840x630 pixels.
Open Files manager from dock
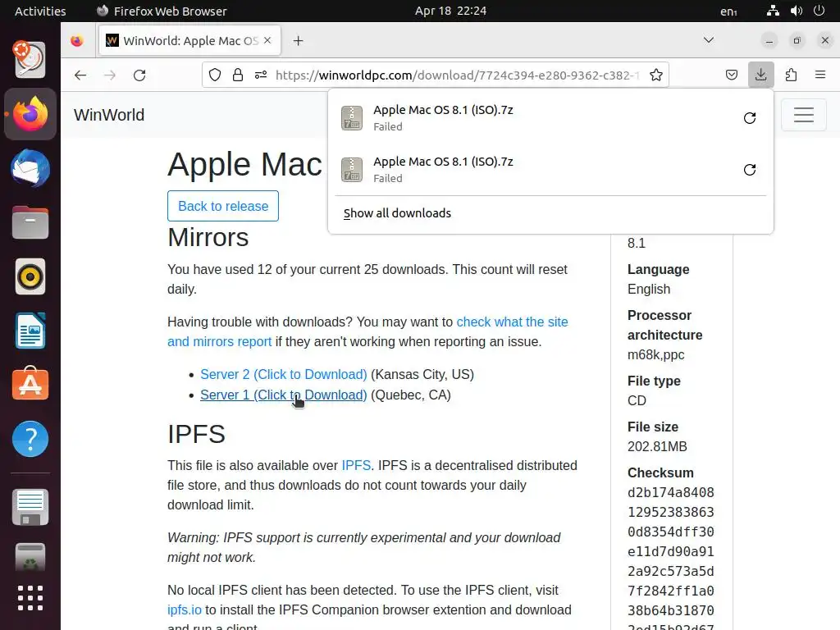pos(30,222)
